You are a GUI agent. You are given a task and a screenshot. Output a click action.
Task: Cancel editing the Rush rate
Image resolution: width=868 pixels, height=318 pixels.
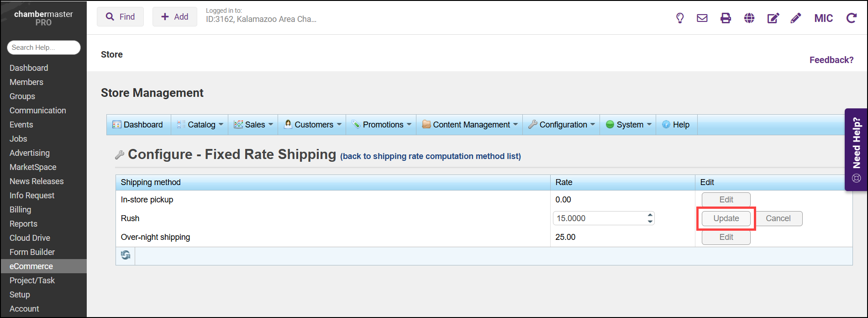[x=778, y=218]
